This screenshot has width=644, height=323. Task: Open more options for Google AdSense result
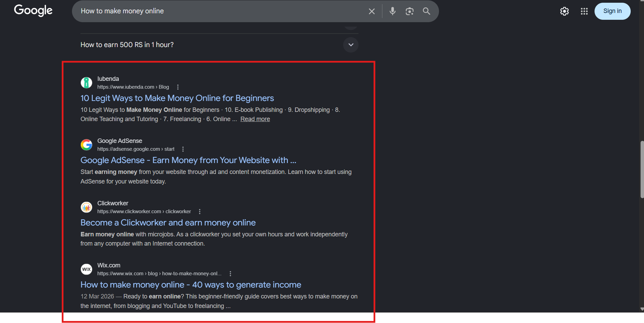183,149
